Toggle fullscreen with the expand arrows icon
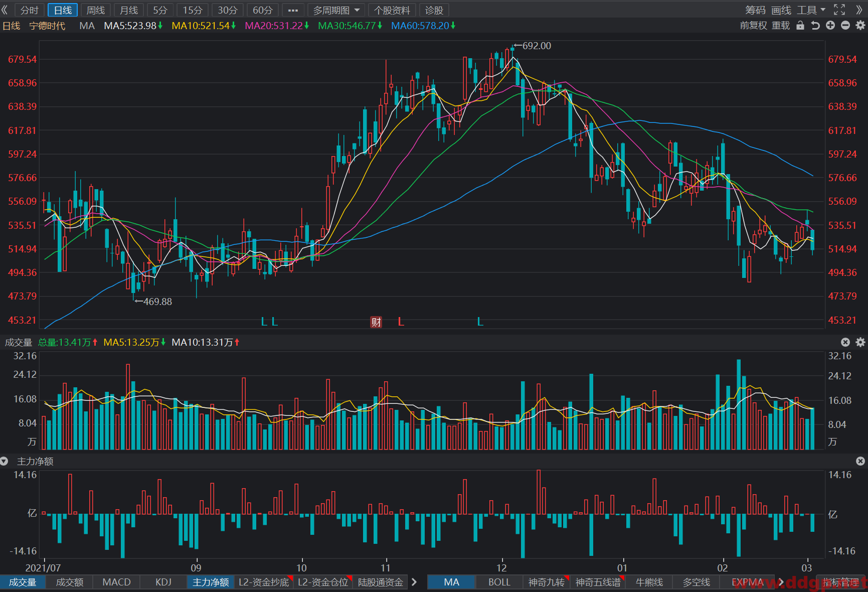Viewport: 868px width, 592px height. pos(839,10)
